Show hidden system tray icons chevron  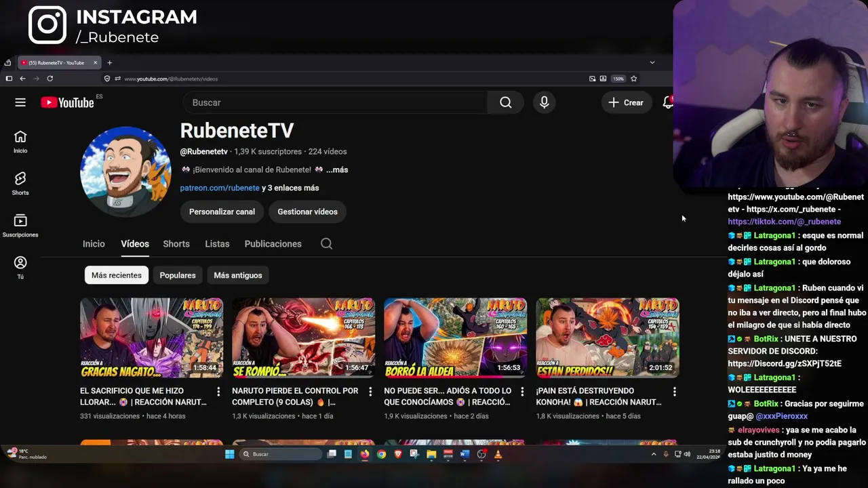pyautogui.click(x=654, y=454)
